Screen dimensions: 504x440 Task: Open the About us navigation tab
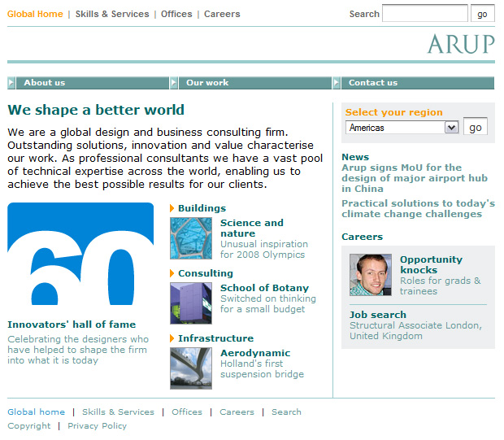45,83
